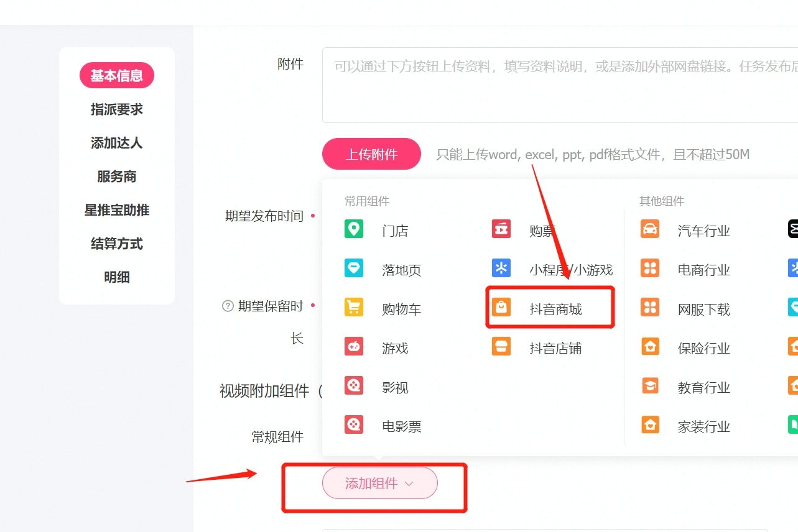
Task: Select the 门店 component label
Action: 395,231
